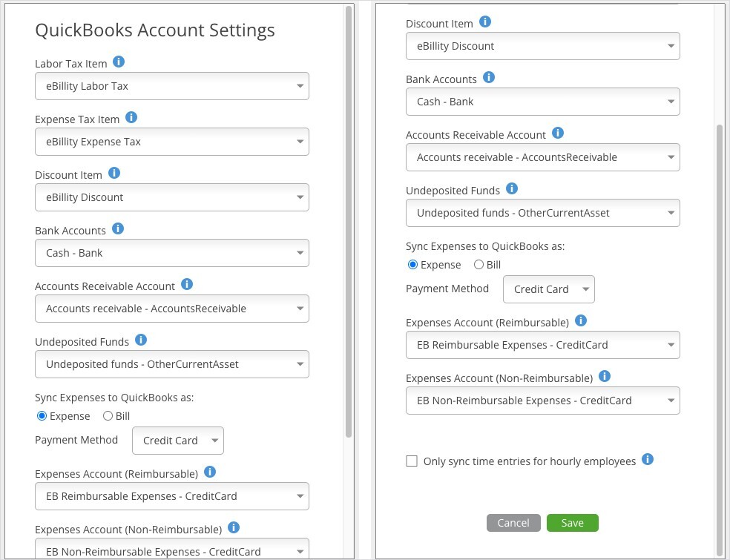Click info icon next to hourly employees option
Screen dimensions: 730x560
click(x=648, y=459)
